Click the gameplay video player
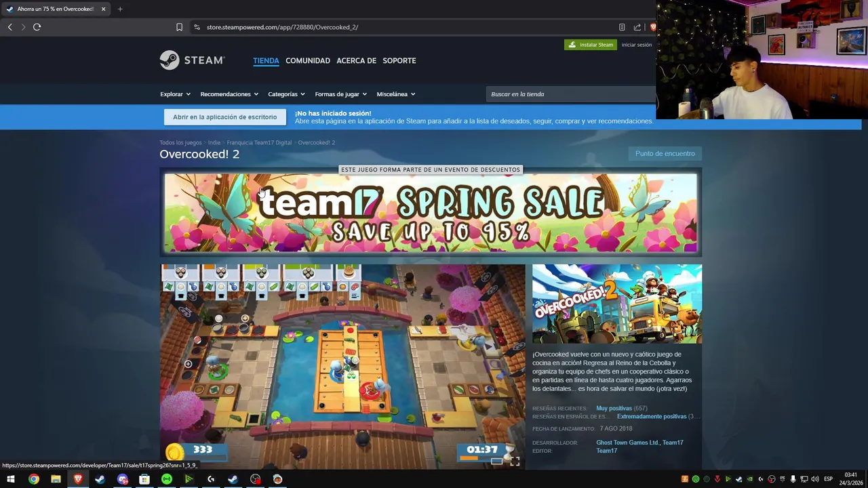Viewport: 868px width, 488px height. point(342,366)
